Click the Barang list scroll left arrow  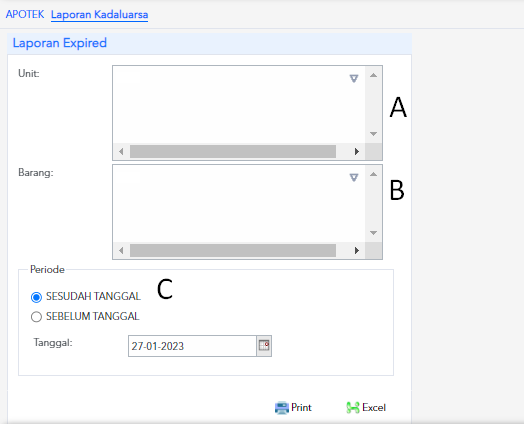pyautogui.click(x=121, y=250)
